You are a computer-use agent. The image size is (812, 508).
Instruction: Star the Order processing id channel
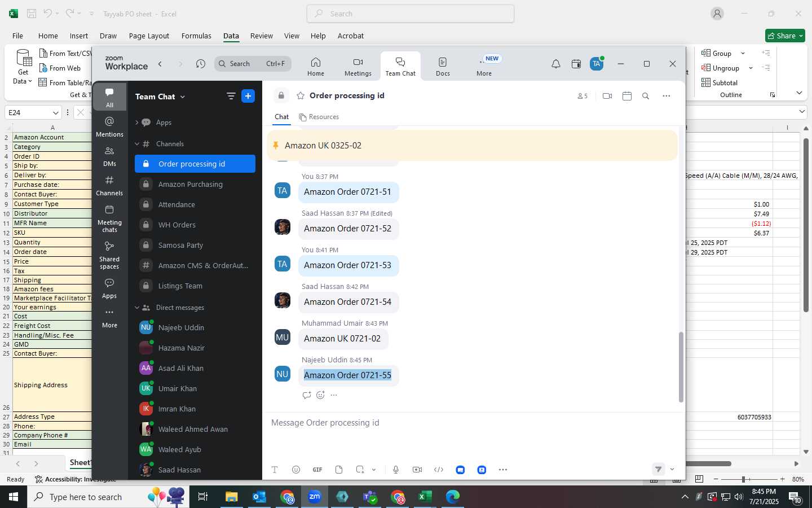(301, 95)
